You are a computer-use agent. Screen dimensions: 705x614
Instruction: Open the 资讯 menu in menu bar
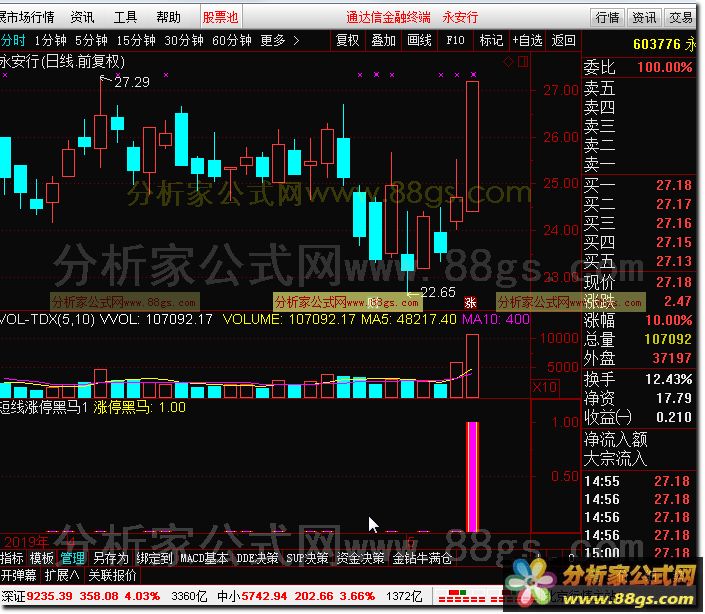[82, 17]
